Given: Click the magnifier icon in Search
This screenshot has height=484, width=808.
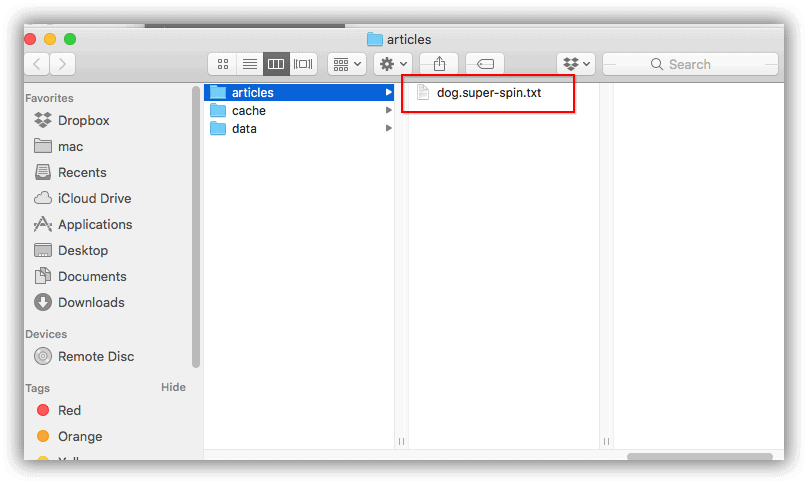Looking at the screenshot, I should [656, 64].
